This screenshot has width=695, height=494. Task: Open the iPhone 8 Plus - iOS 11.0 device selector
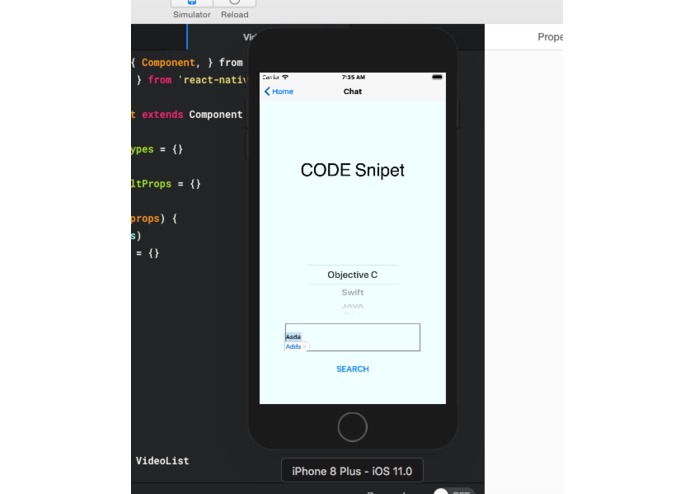pyautogui.click(x=352, y=471)
